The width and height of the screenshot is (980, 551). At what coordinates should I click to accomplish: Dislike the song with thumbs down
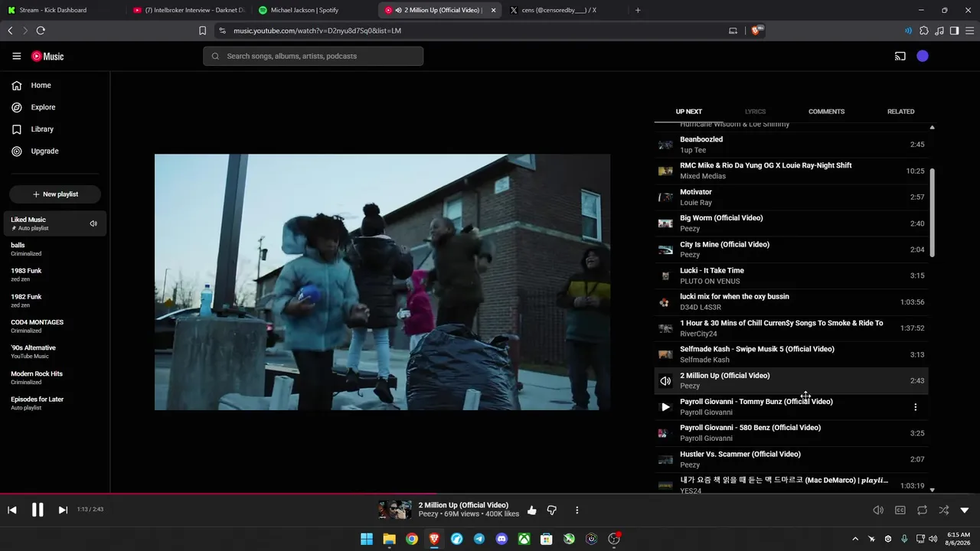pos(551,510)
